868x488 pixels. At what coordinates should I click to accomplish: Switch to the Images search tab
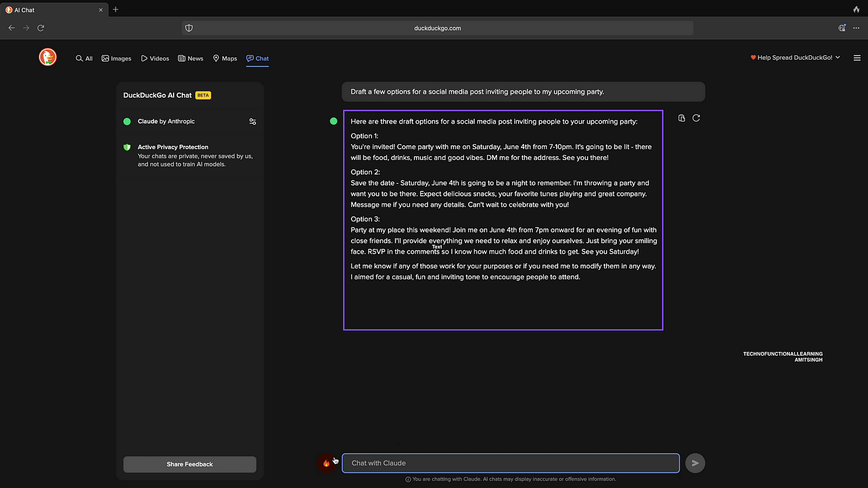click(x=117, y=59)
